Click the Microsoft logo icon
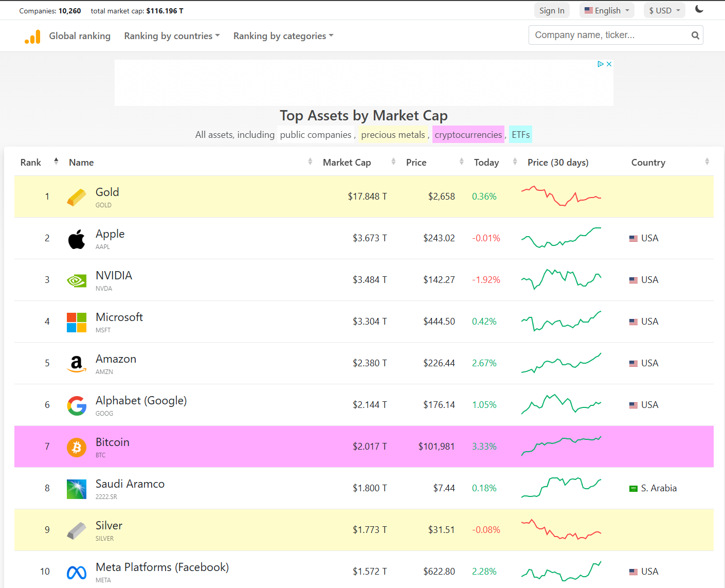Image resolution: width=725 pixels, height=588 pixels. coord(77,323)
